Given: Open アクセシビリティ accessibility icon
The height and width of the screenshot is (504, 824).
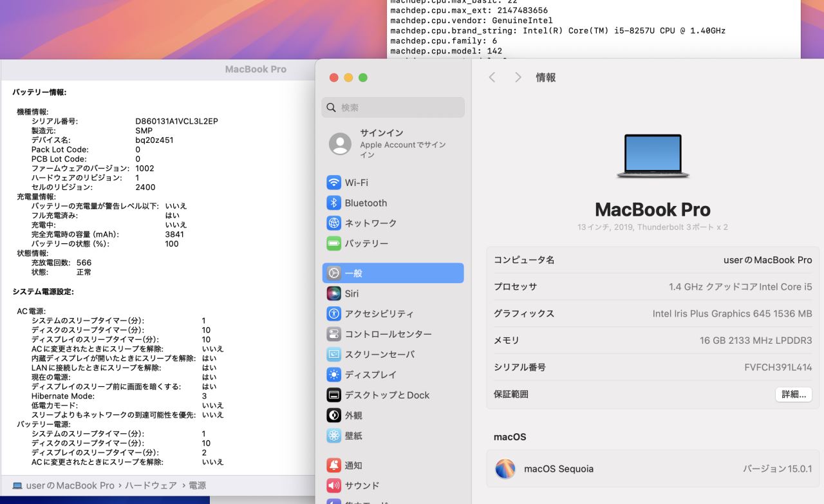Looking at the screenshot, I should [333, 314].
